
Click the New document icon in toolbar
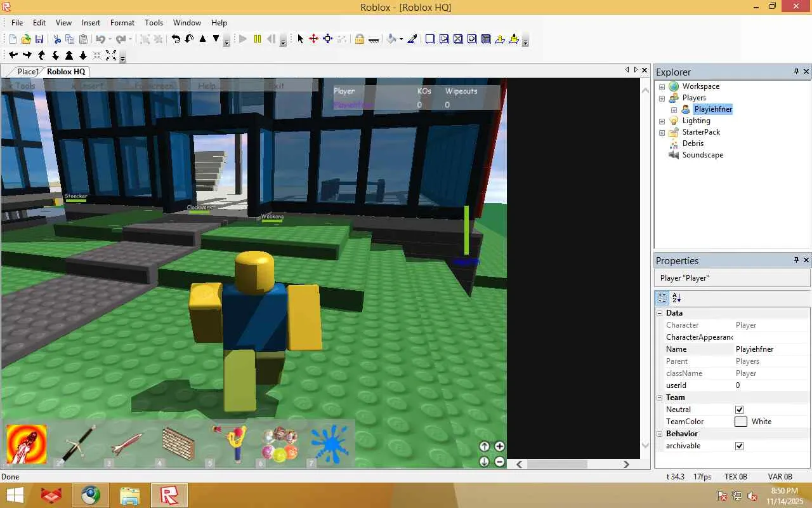pos(13,39)
